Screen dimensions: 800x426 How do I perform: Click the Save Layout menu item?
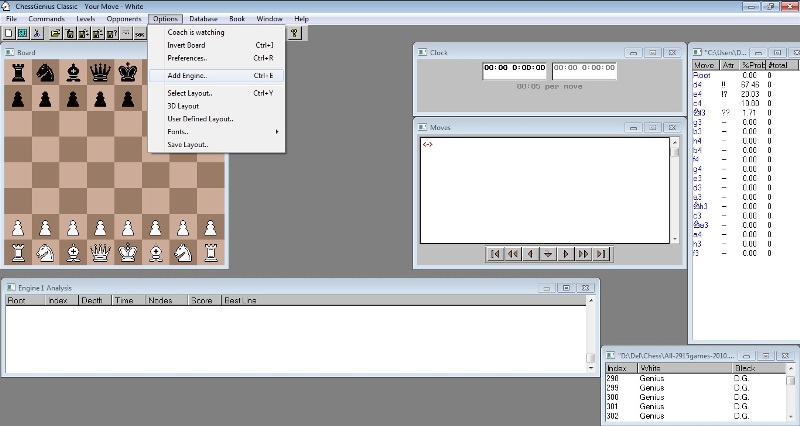click(187, 145)
